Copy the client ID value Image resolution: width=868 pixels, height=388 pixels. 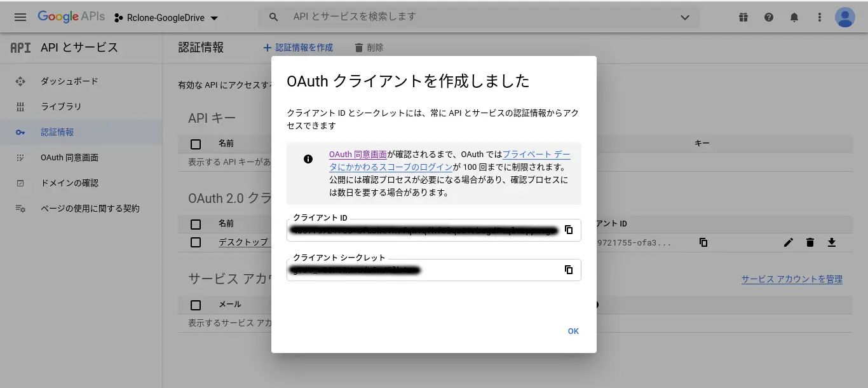tap(569, 230)
